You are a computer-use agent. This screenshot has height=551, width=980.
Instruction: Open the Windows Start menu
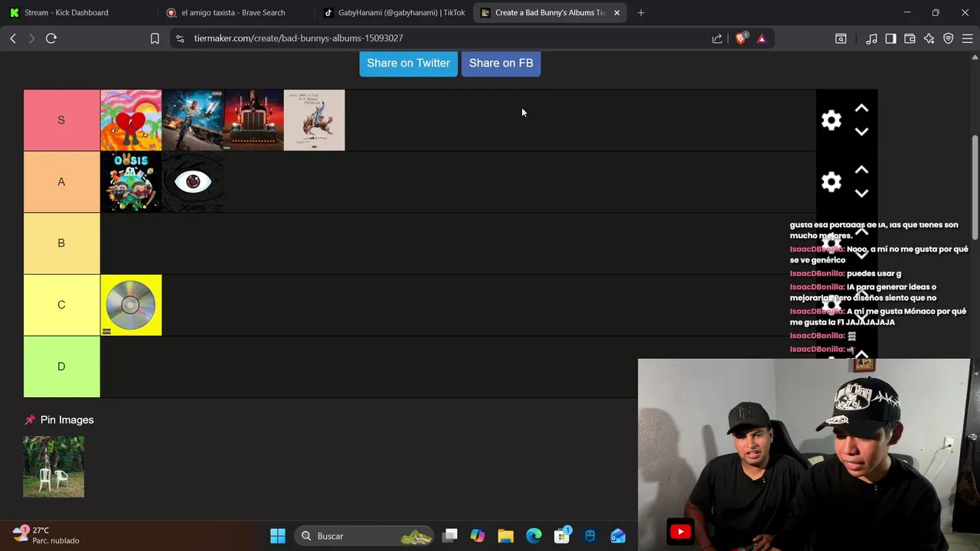278,536
